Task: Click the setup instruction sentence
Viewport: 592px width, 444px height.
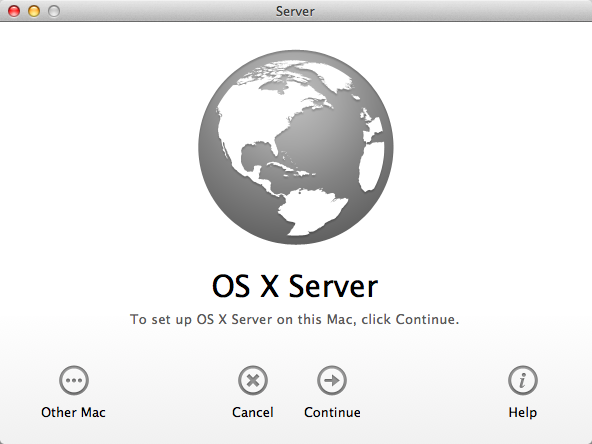Action: click(x=294, y=319)
